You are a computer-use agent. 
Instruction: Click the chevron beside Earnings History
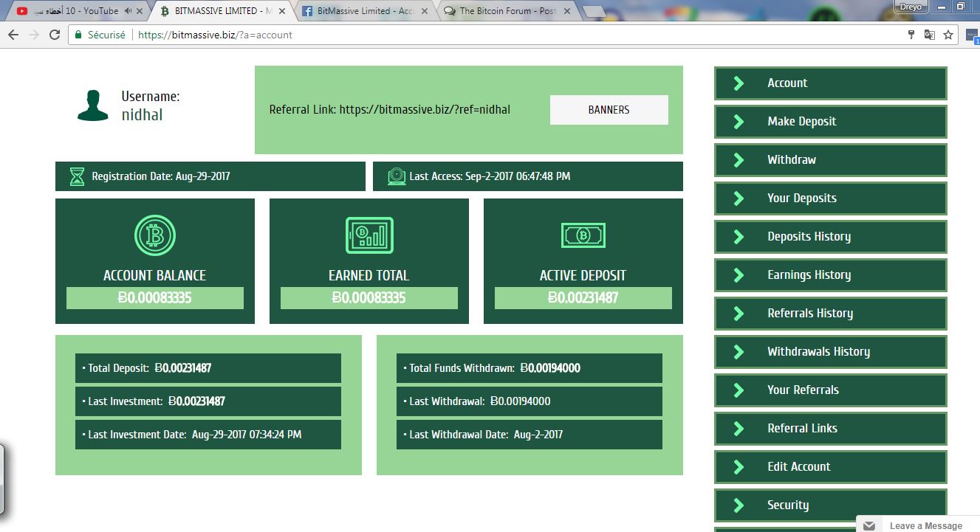pyautogui.click(x=739, y=275)
